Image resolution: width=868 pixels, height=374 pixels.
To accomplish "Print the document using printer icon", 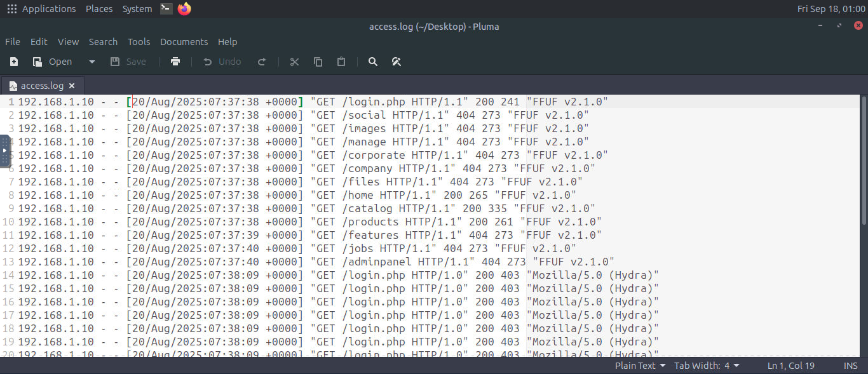I will pos(175,62).
